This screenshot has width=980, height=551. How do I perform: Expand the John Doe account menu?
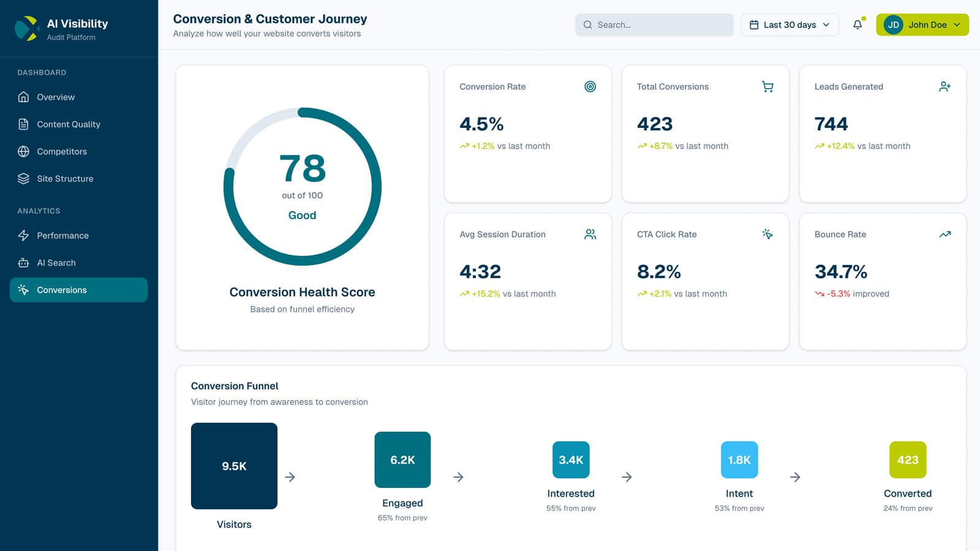(x=922, y=25)
